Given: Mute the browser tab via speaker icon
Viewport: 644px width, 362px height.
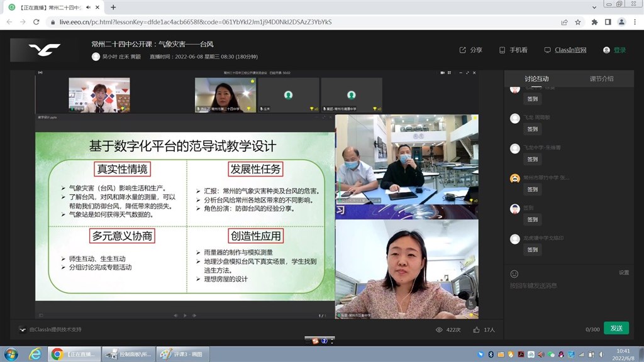Looking at the screenshot, I should click(88, 8).
